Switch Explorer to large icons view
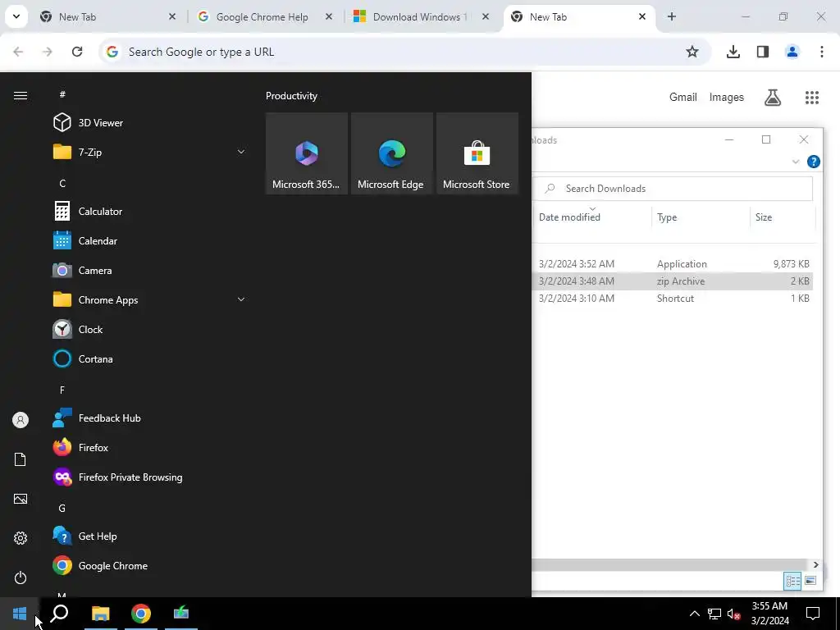This screenshot has height=630, width=840. tap(810, 581)
